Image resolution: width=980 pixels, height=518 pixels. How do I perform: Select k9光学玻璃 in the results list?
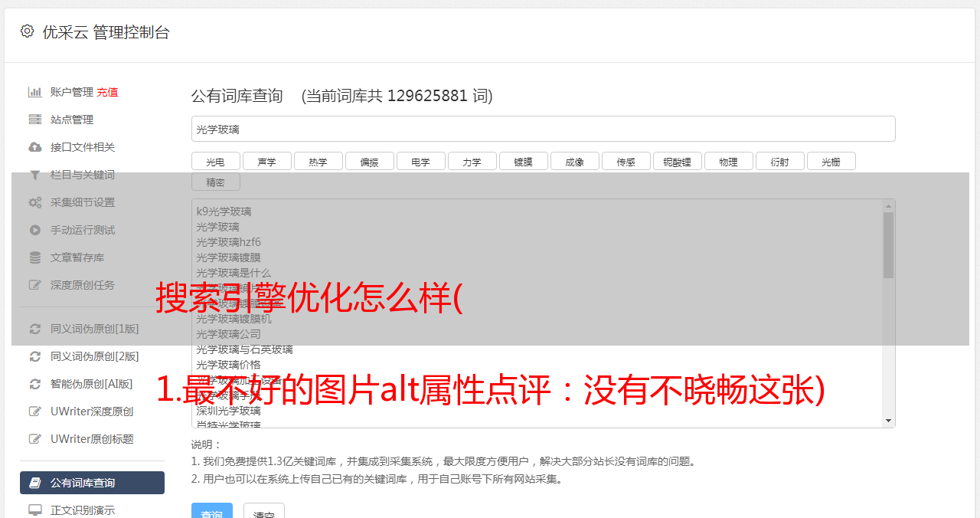point(224,211)
